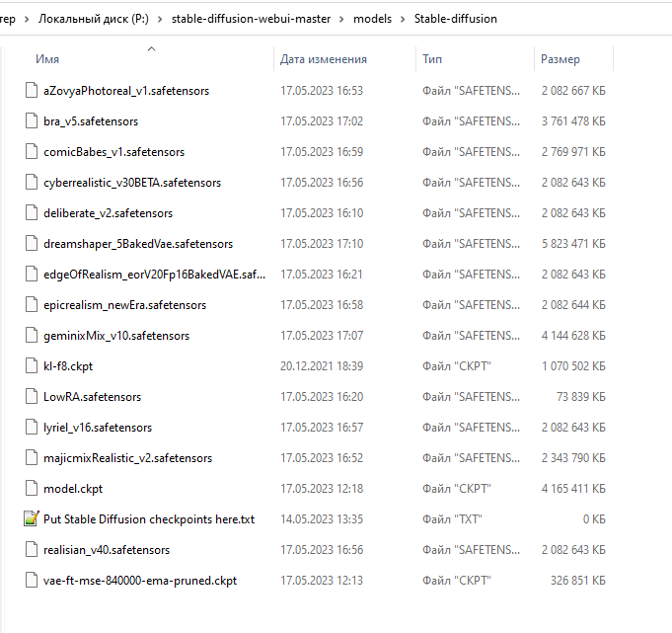Click the cyberrealistic_v30BETA file icon
This screenshot has width=672, height=633.
point(32,183)
